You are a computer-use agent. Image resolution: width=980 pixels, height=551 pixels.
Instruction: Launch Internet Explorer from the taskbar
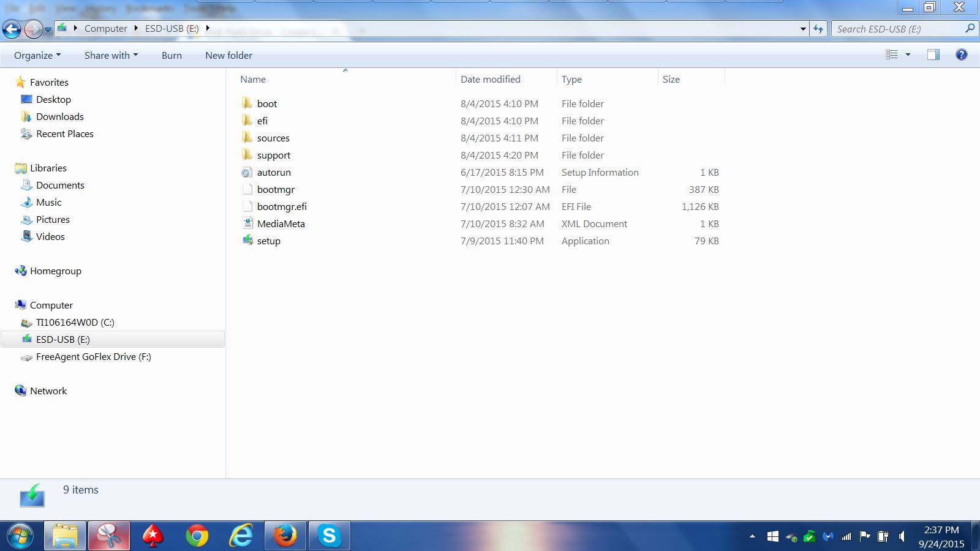(241, 536)
